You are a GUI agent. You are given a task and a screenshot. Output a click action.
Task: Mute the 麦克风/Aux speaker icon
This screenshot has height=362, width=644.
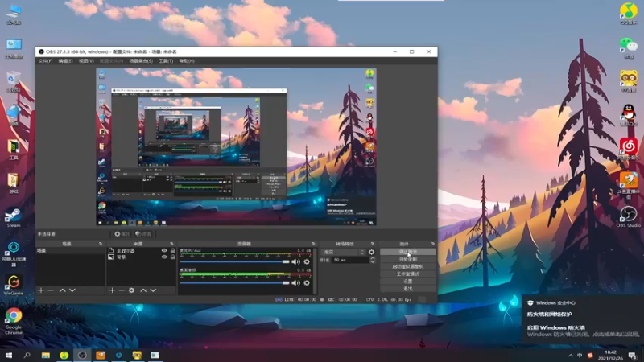point(295,261)
